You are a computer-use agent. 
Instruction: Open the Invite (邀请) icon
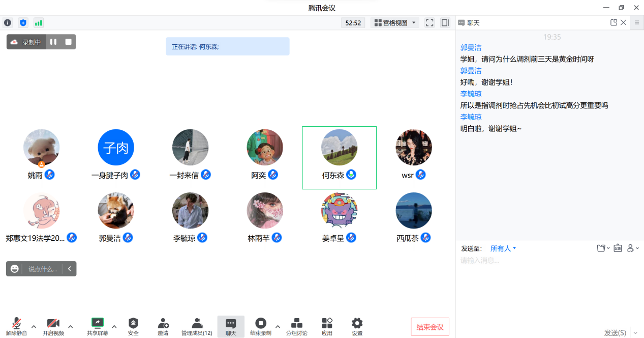point(163,326)
